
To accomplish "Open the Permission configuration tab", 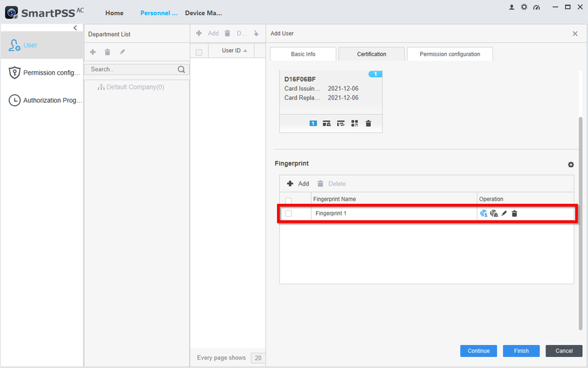I will pos(449,54).
